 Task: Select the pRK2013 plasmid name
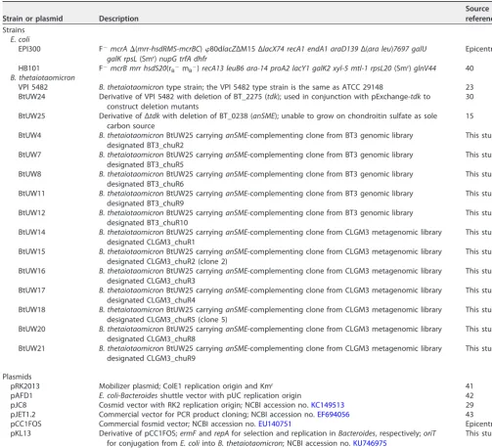(24, 386)
